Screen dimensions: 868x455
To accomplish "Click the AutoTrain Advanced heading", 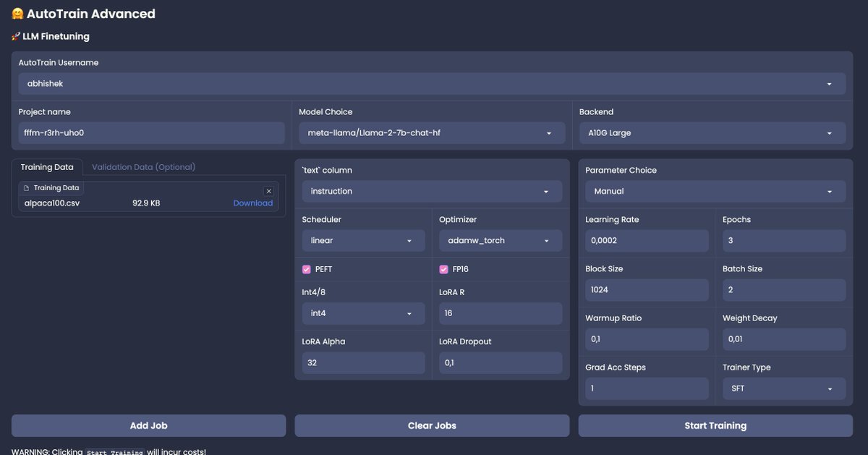I will click(83, 14).
